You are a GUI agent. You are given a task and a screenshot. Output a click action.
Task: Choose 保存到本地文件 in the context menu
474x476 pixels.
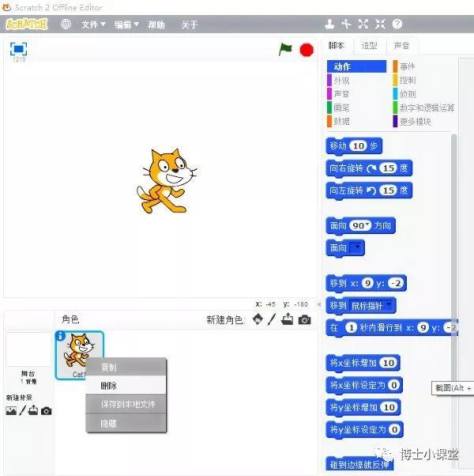coord(126,404)
